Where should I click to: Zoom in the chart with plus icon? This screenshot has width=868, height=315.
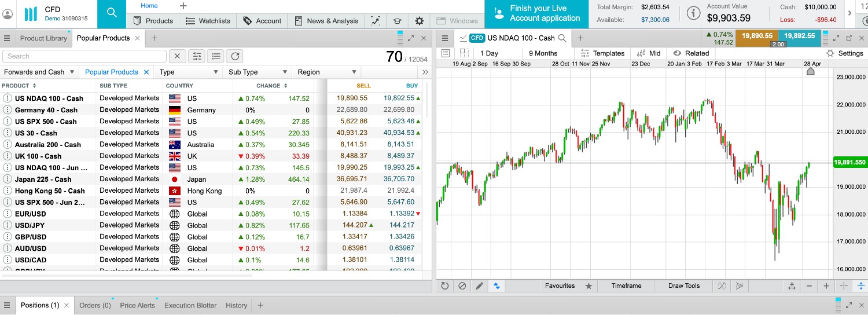coord(826,286)
